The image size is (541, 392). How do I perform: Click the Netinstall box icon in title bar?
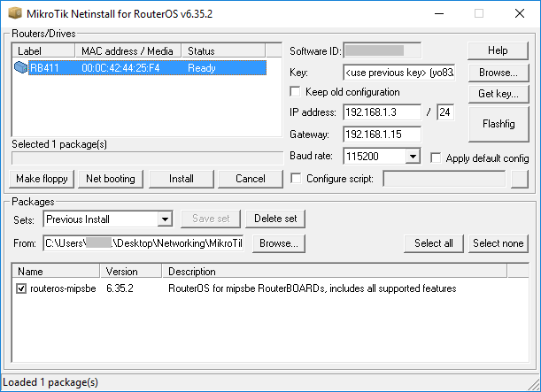[15, 13]
